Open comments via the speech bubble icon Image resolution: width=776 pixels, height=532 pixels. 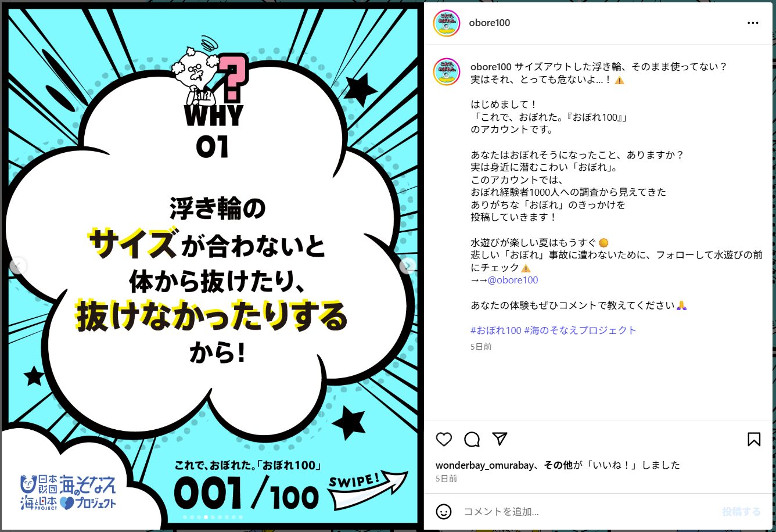click(x=472, y=439)
